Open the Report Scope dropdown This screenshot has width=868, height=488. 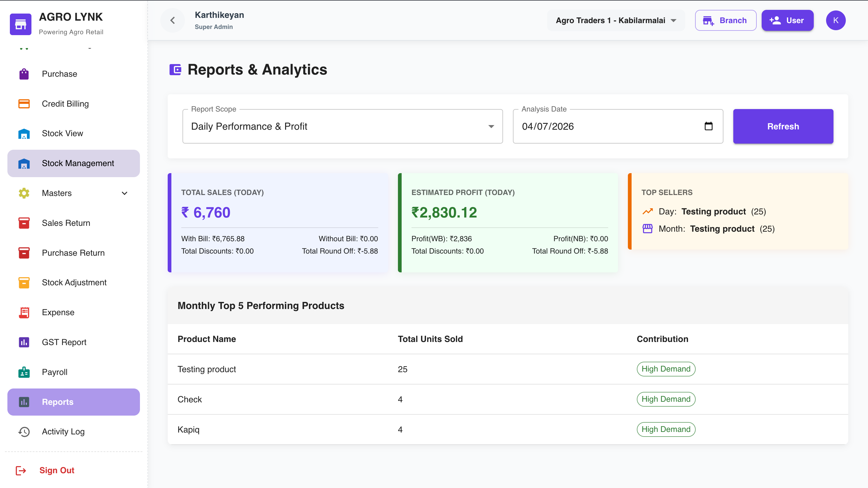pos(343,127)
